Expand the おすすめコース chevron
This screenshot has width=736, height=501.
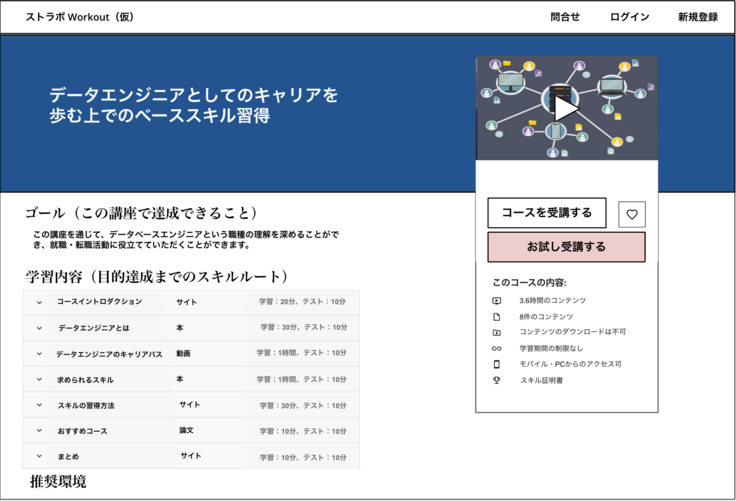tap(39, 431)
